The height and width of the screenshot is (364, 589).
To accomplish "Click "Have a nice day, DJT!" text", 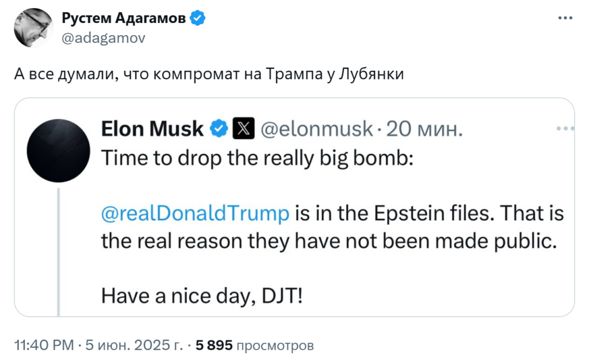I will pos(202,296).
